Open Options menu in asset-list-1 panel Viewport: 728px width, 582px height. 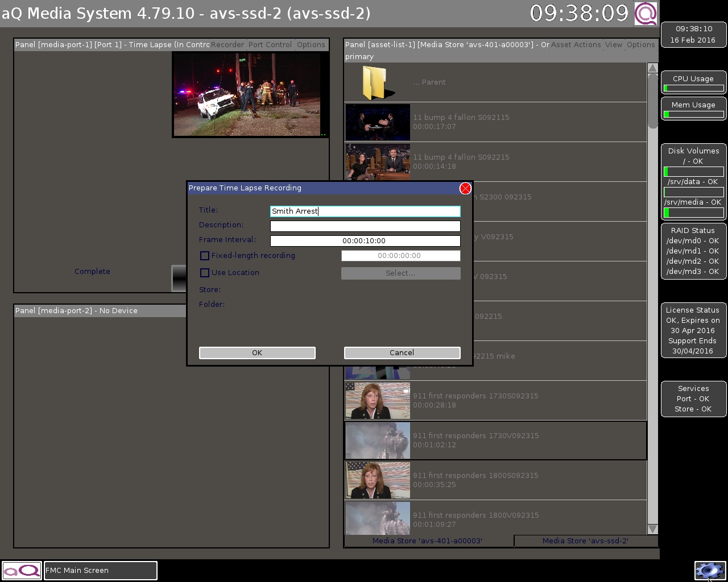point(641,45)
